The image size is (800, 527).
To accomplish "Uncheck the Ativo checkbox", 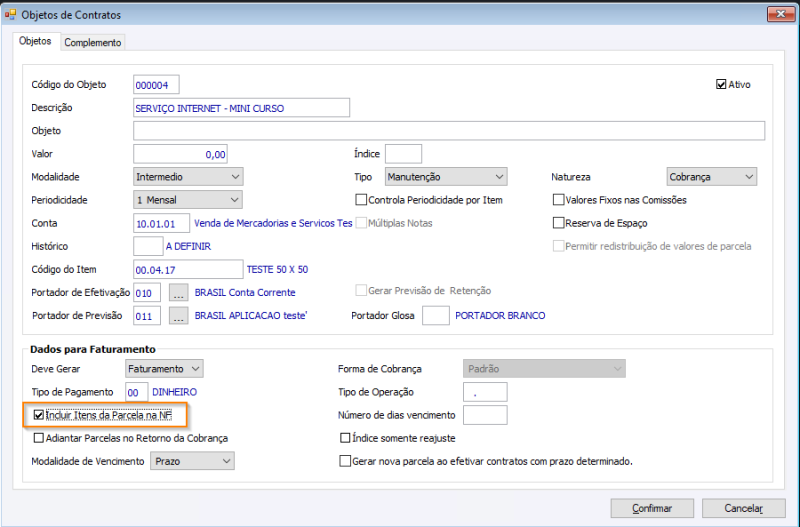I will click(x=721, y=85).
